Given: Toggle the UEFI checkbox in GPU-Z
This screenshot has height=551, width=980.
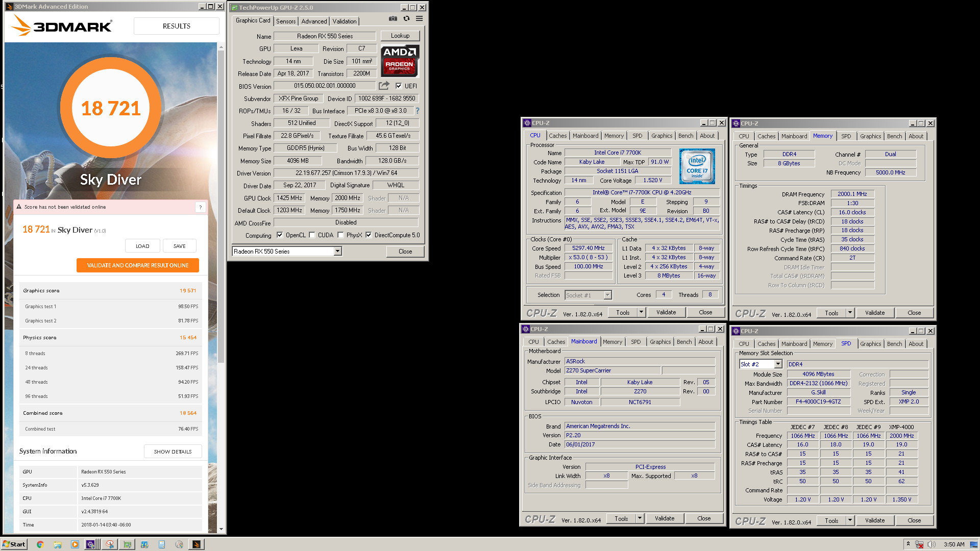Looking at the screenshot, I should [399, 86].
